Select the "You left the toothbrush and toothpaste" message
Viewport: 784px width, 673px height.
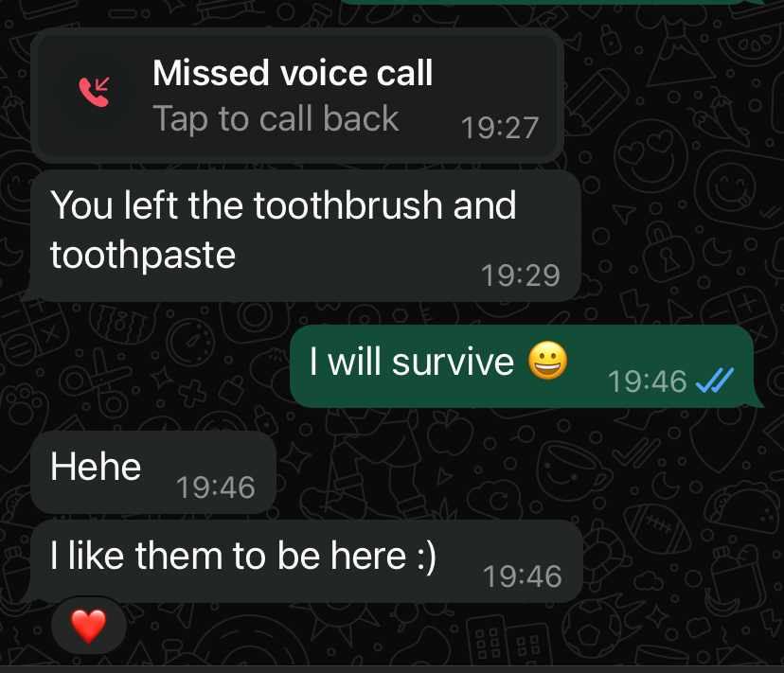point(306,236)
